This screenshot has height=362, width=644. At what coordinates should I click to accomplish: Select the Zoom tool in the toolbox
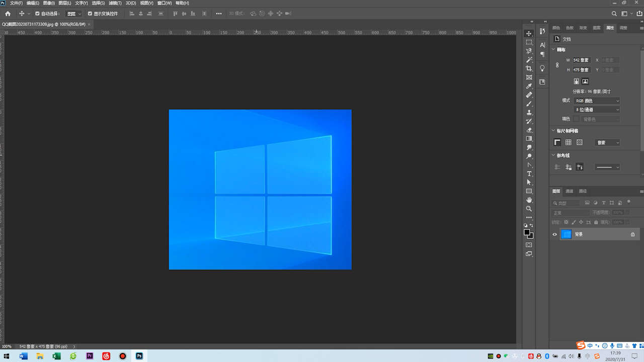529,209
